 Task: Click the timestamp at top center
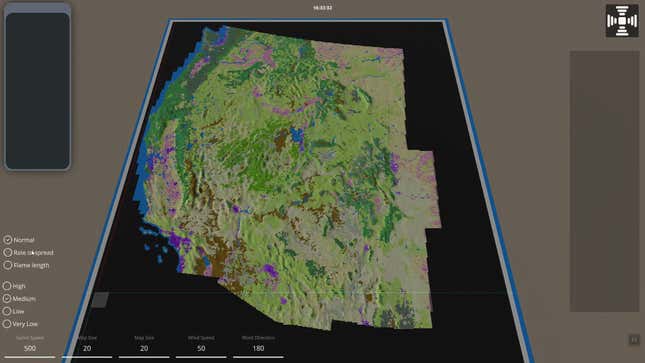pyautogui.click(x=322, y=7)
